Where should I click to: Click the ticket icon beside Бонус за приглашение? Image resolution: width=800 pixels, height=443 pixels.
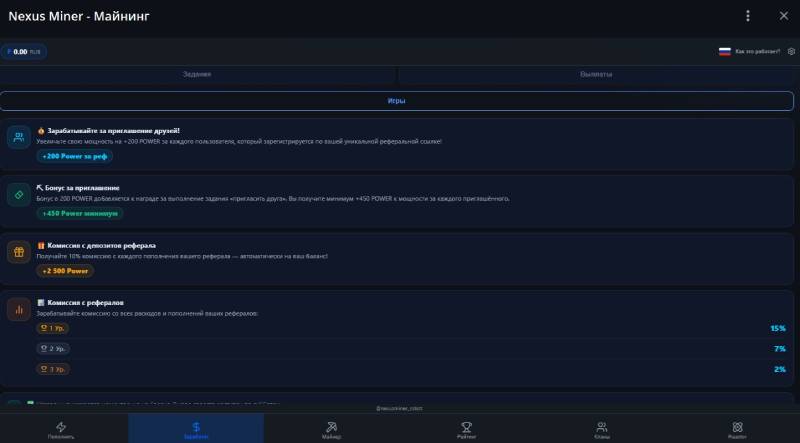click(19, 194)
